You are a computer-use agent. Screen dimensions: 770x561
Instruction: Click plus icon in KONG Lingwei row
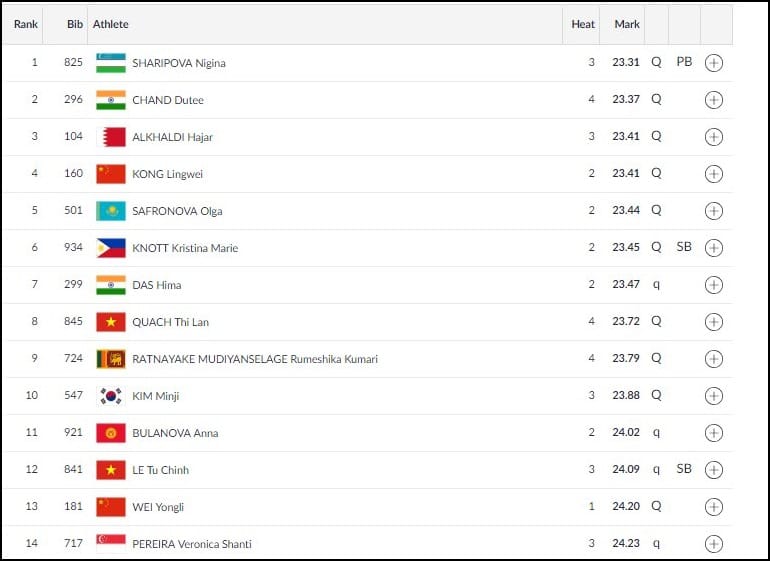[x=714, y=174]
